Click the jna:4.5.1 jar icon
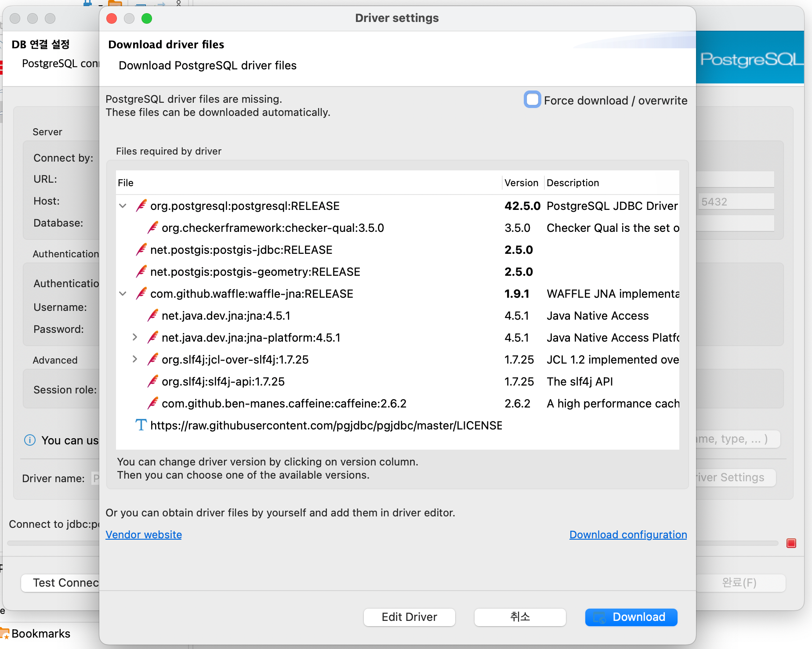The width and height of the screenshot is (812, 649). click(x=152, y=315)
